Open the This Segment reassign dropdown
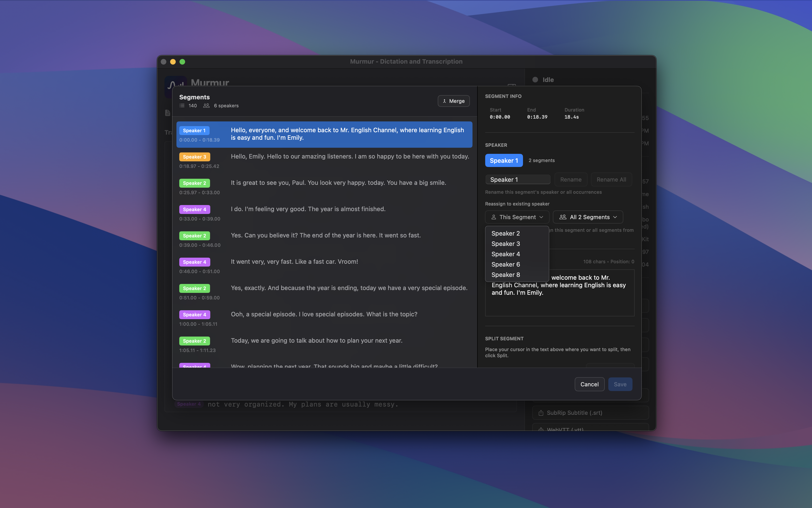Image resolution: width=812 pixels, height=508 pixels. click(x=517, y=217)
